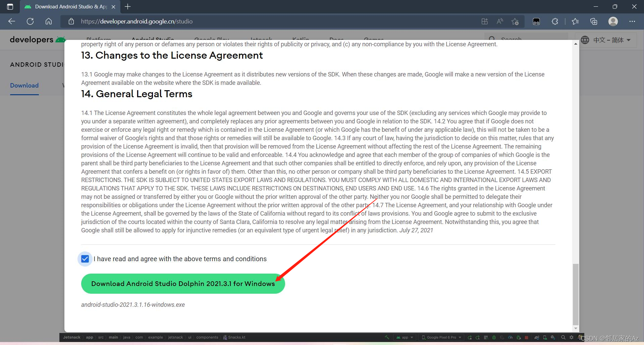644x345 pixels.
Task: Click the gear settings icon in Android Studio strip
Action: 572,337
